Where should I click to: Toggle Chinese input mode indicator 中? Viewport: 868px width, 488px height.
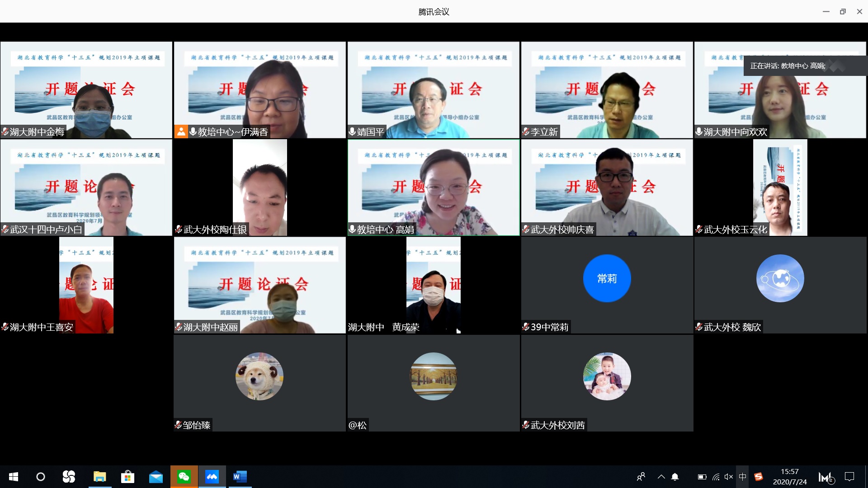[x=742, y=477]
